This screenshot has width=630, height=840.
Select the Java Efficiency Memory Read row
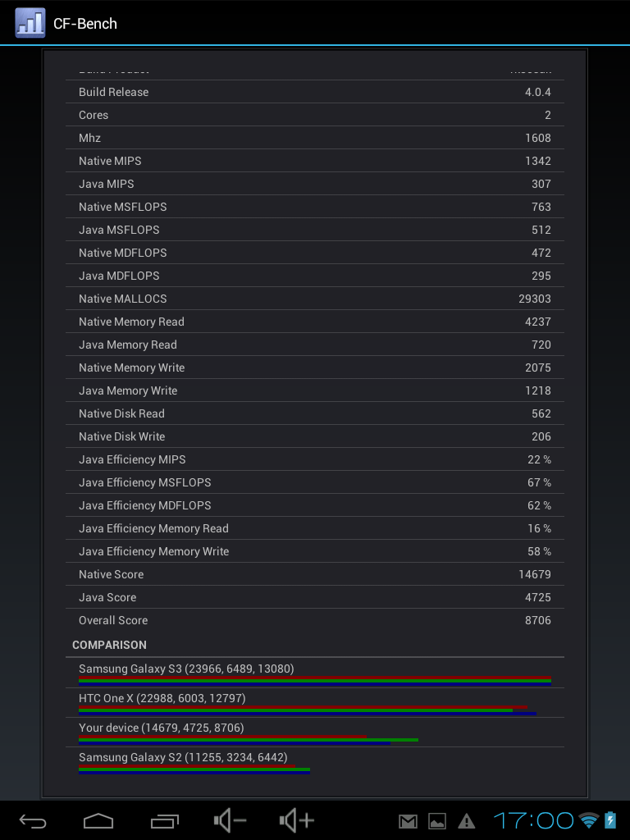(315, 529)
